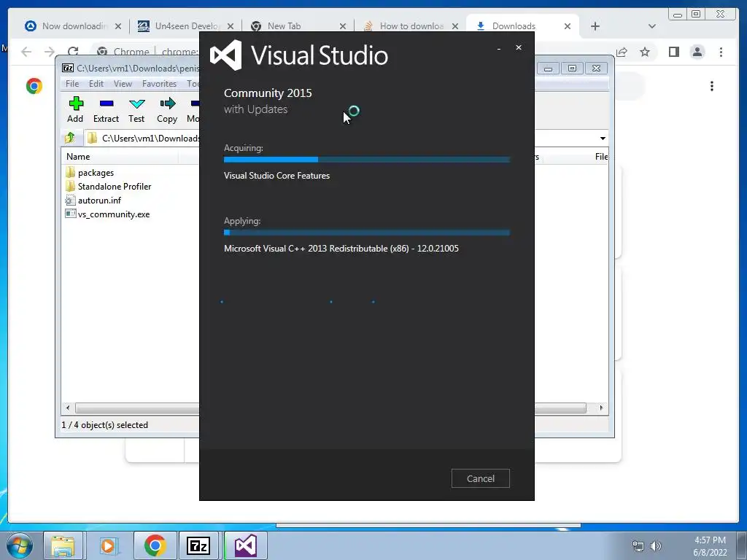Screen dimensions: 747x560
Task: Click the Add button in 7-Zip toolbar
Action: tap(75, 109)
